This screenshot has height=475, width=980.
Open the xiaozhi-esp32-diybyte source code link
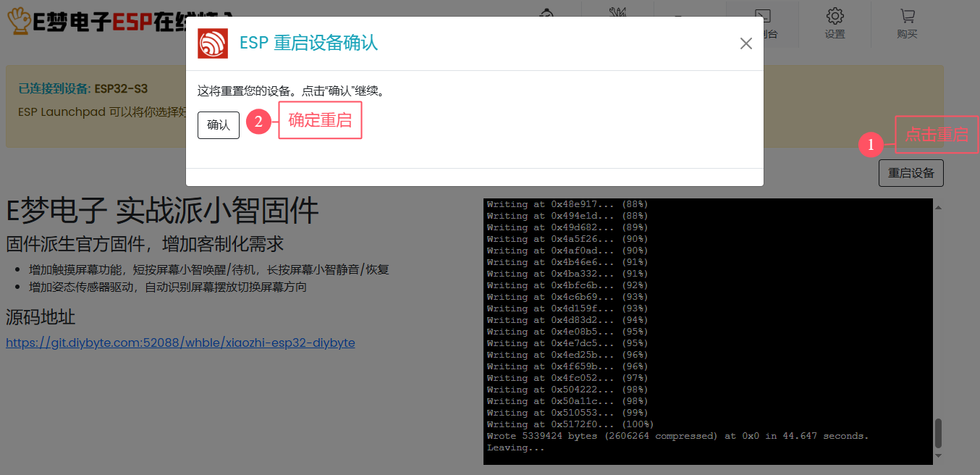[180, 342]
